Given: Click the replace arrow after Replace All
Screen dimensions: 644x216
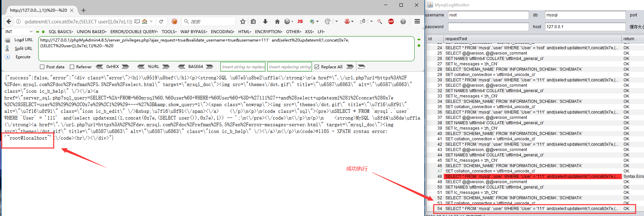Looking at the screenshot, I should [x=350, y=67].
